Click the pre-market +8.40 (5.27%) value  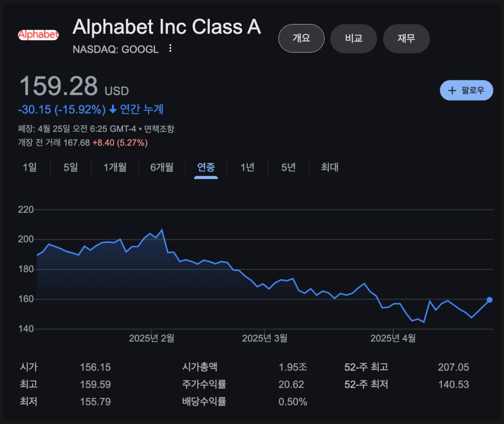point(120,142)
